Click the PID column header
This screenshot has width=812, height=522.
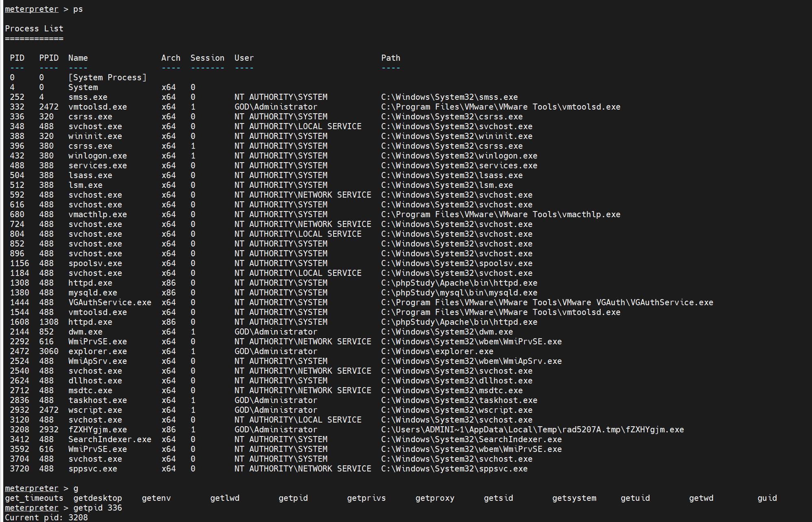(17, 58)
